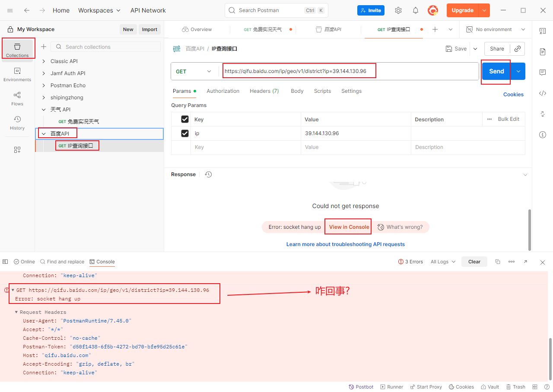Click the copy link icon beside Share
This screenshot has width=553, height=392.
click(517, 49)
